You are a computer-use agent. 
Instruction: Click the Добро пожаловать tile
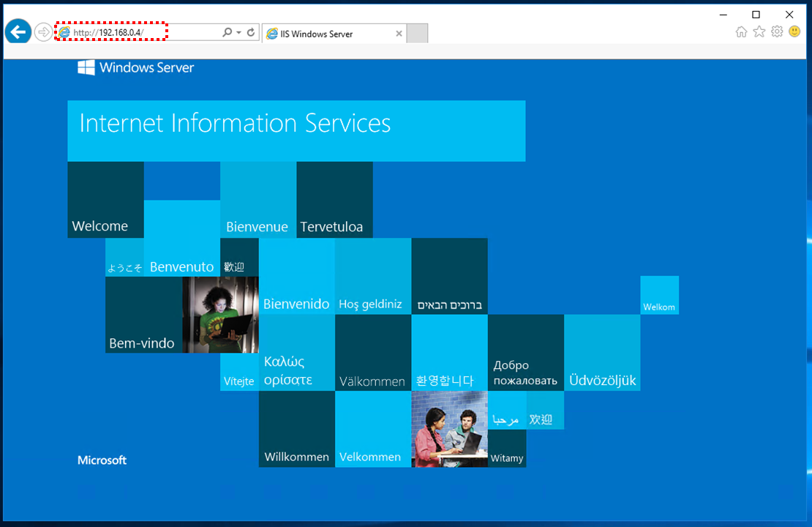tap(526, 353)
